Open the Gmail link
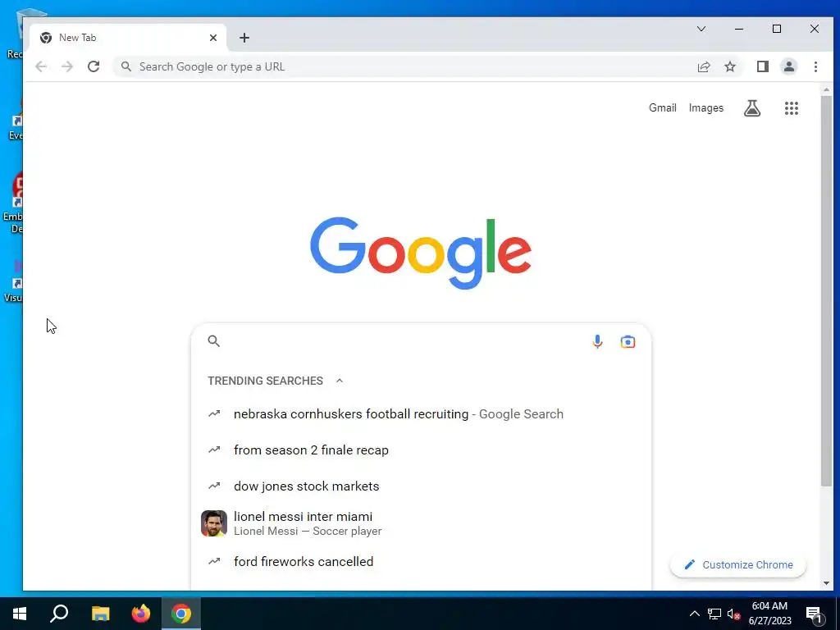 point(663,107)
